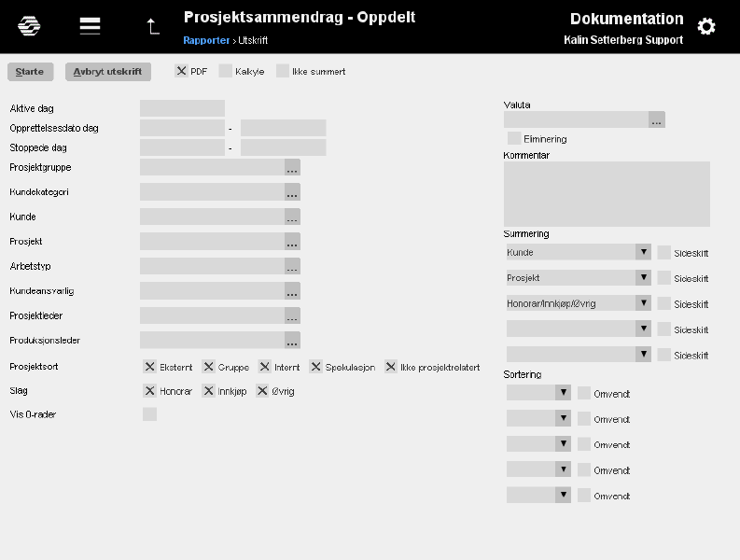Open the hamburger main menu
Viewport: 740px width, 560px height.
[x=90, y=25]
